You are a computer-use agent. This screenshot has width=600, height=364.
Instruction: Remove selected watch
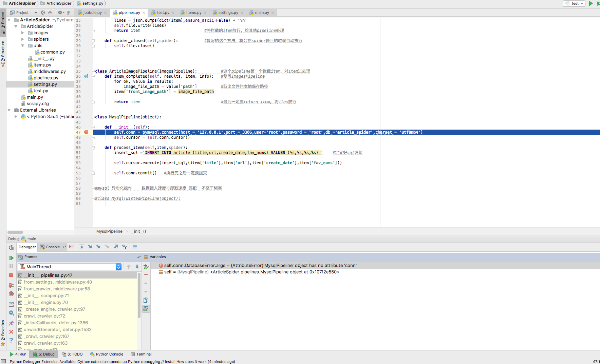[146, 275]
